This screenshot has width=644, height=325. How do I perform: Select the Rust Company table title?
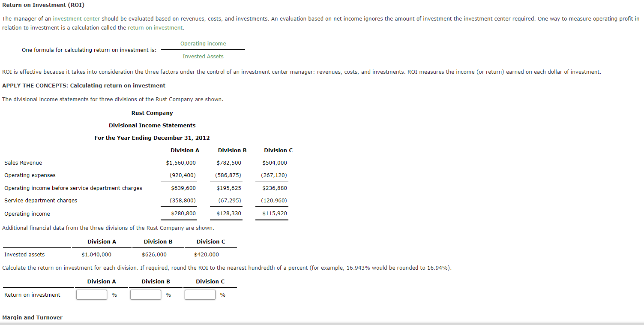(152, 113)
